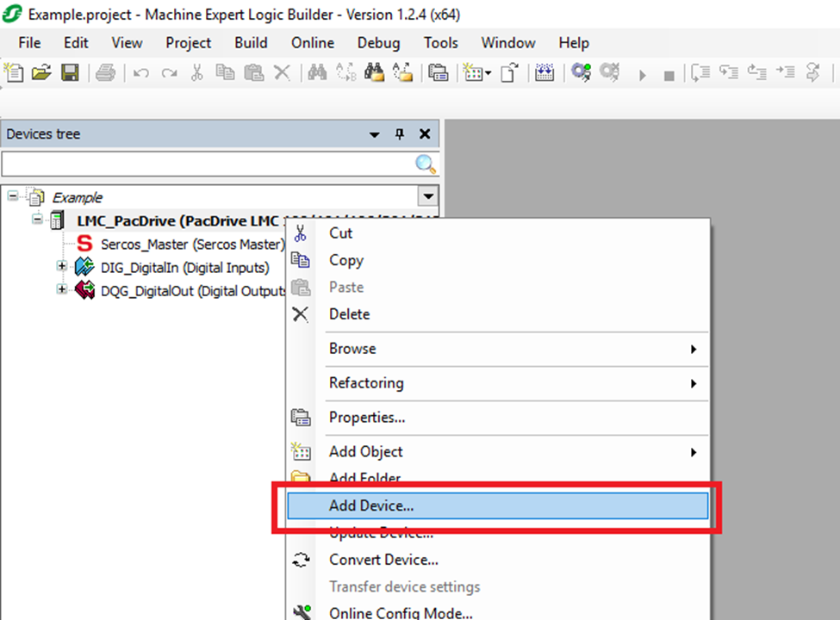
Task: Pin the Devices tree panel
Action: tap(399, 134)
